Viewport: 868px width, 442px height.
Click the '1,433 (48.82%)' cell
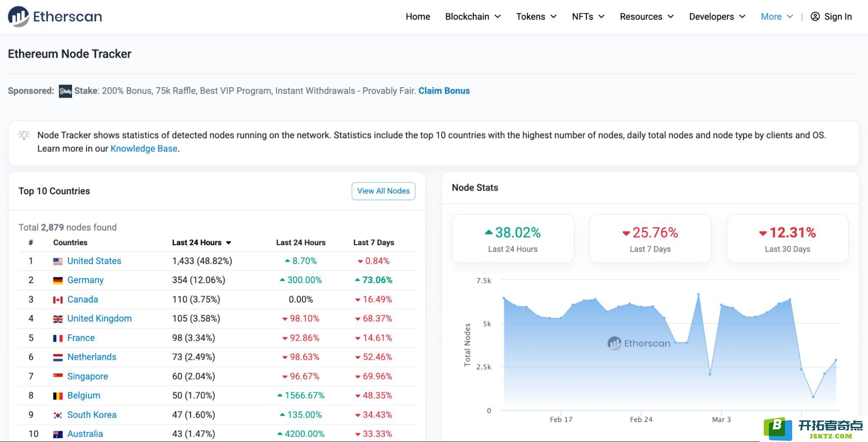click(202, 261)
